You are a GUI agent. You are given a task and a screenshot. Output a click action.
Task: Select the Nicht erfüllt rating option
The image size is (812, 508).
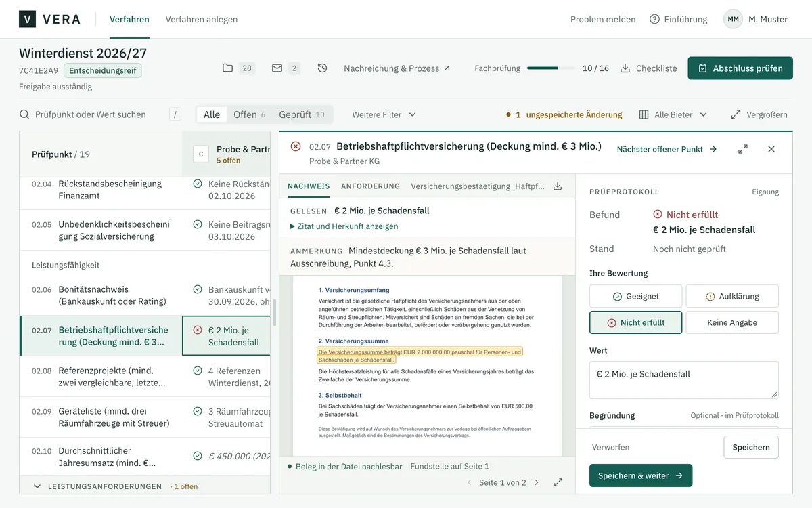(636, 322)
